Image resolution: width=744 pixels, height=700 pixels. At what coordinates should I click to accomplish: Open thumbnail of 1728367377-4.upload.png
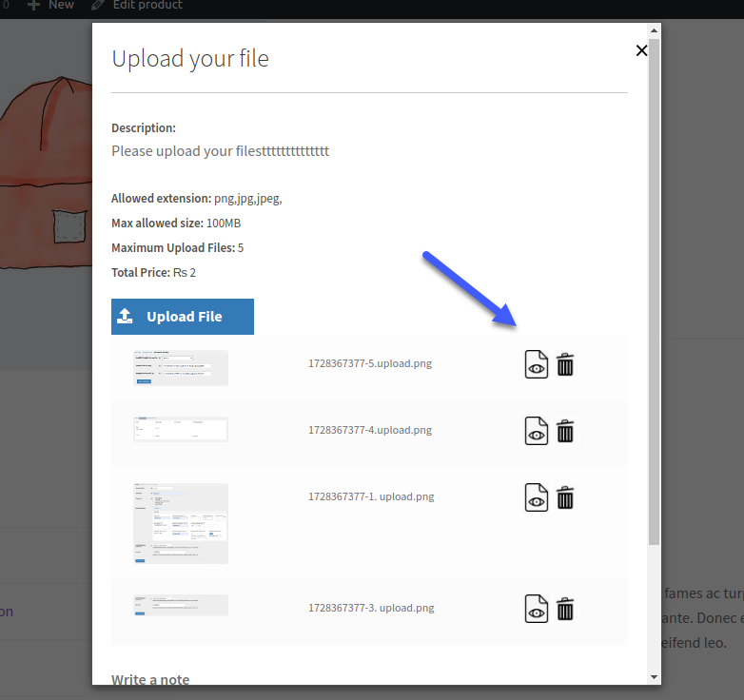point(181,429)
